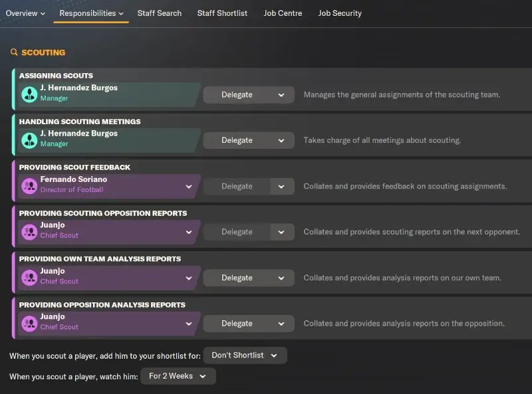Viewport: 532px width, 394px height.
Task: Open the Don't Shortlist dropdown
Action: click(x=245, y=355)
